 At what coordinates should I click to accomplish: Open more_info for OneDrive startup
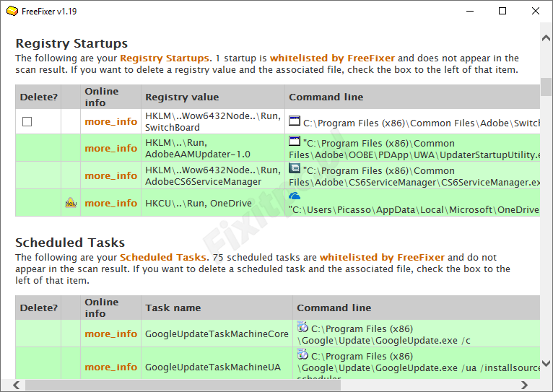coord(110,203)
